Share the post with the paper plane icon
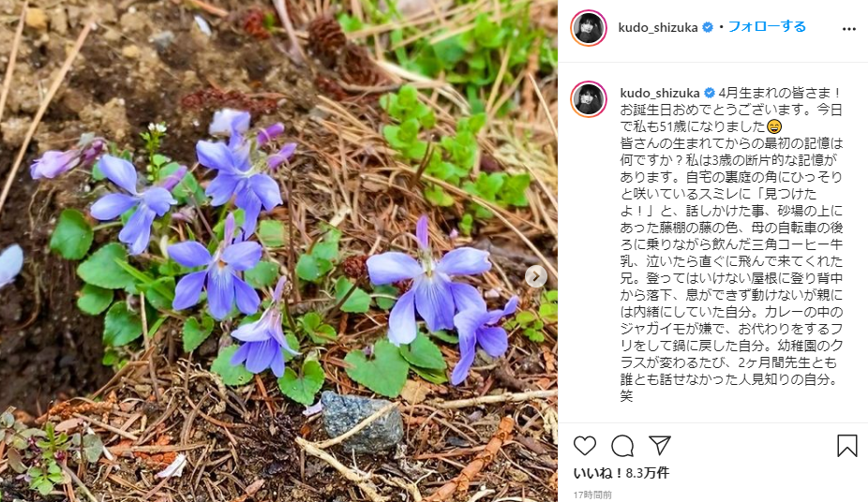The image size is (868, 502). click(x=660, y=445)
